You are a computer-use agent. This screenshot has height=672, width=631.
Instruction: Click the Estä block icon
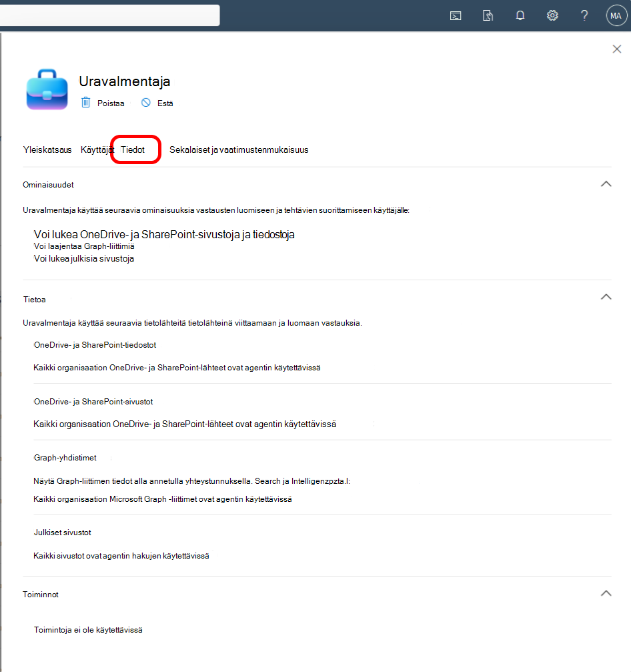146,102
